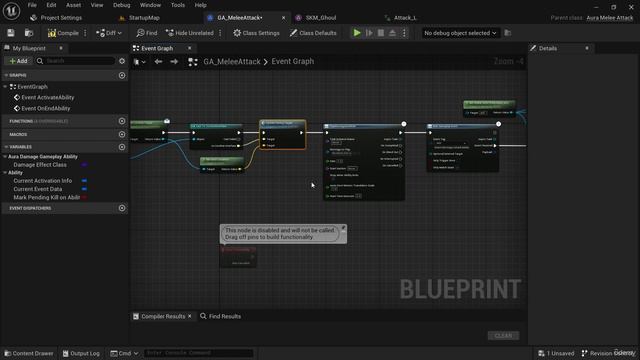Image resolution: width=640 pixels, height=360 pixels.
Task: Add a new macro with plus icon
Action: [122, 134]
